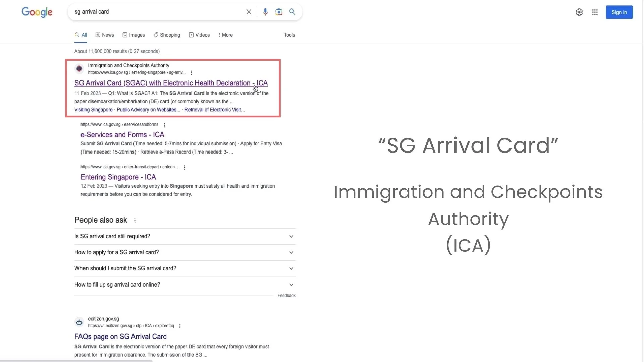Click the blue Sign in button
Screen dimensions: 644x362
(619, 12)
